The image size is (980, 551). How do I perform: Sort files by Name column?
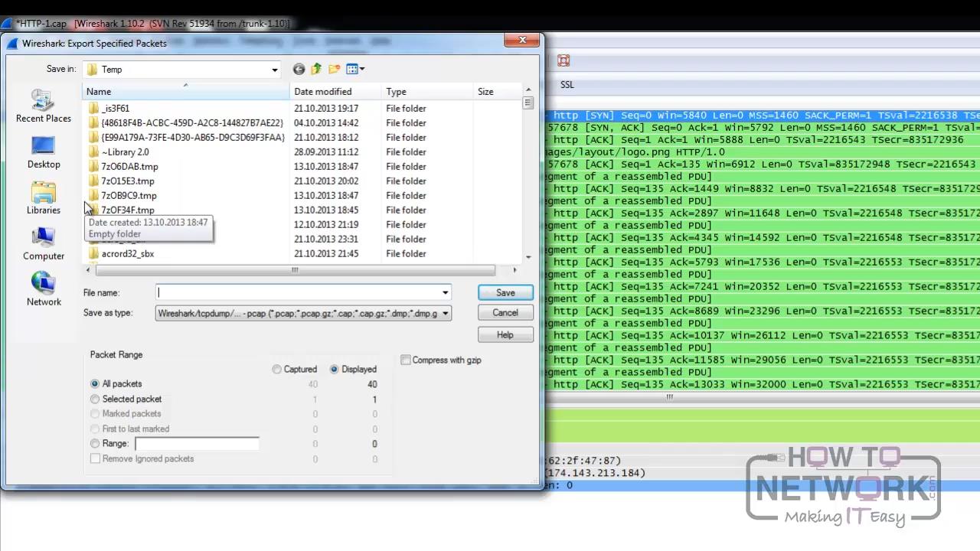(186, 92)
